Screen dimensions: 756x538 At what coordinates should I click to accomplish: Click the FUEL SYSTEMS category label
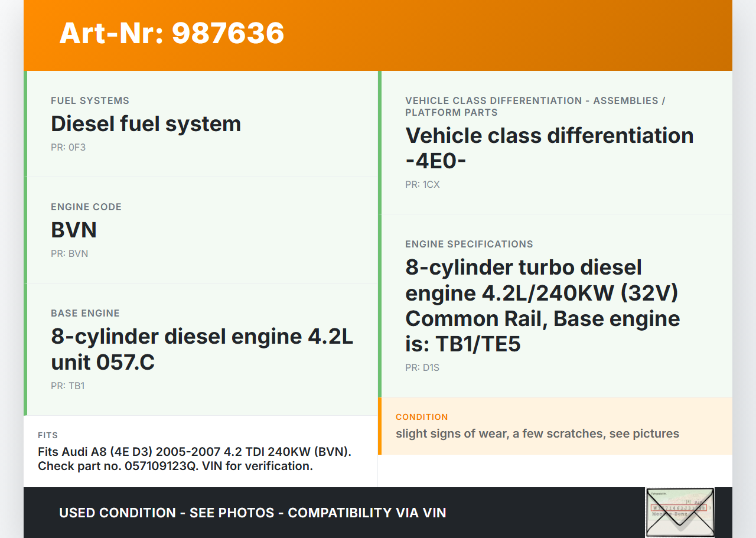click(x=90, y=101)
